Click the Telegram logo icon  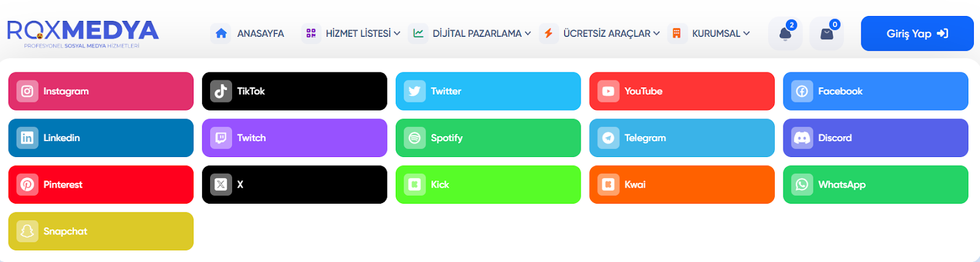pyautogui.click(x=608, y=138)
